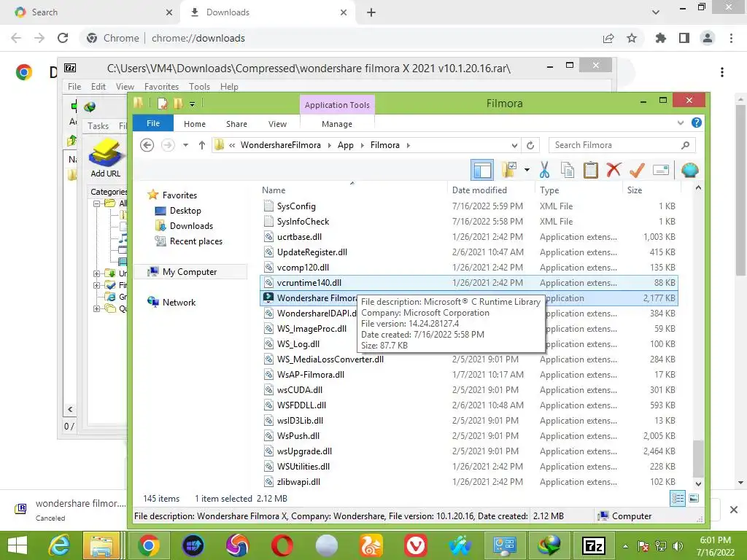Open Desktop in Favorites pane
Screen dimensions: 747x560
pyautogui.click(x=185, y=211)
